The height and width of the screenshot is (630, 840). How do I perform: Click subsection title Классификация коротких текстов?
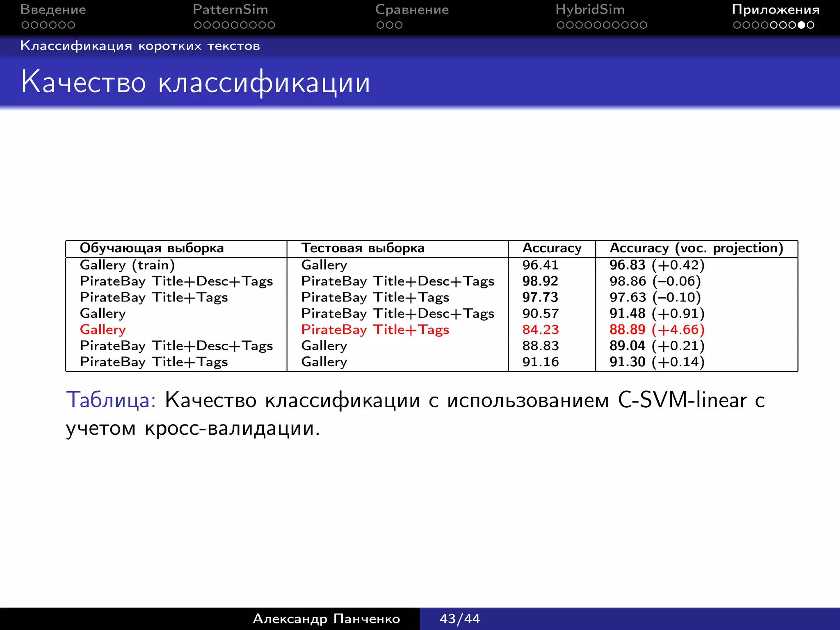click(140, 46)
